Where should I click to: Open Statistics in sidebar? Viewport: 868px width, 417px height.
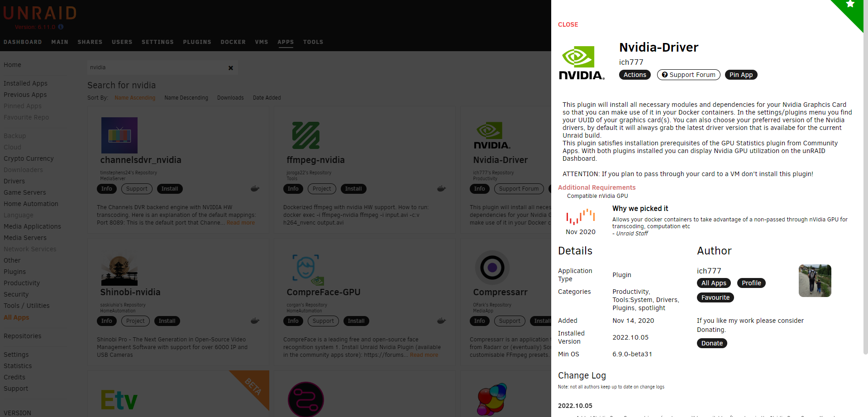coord(18,366)
